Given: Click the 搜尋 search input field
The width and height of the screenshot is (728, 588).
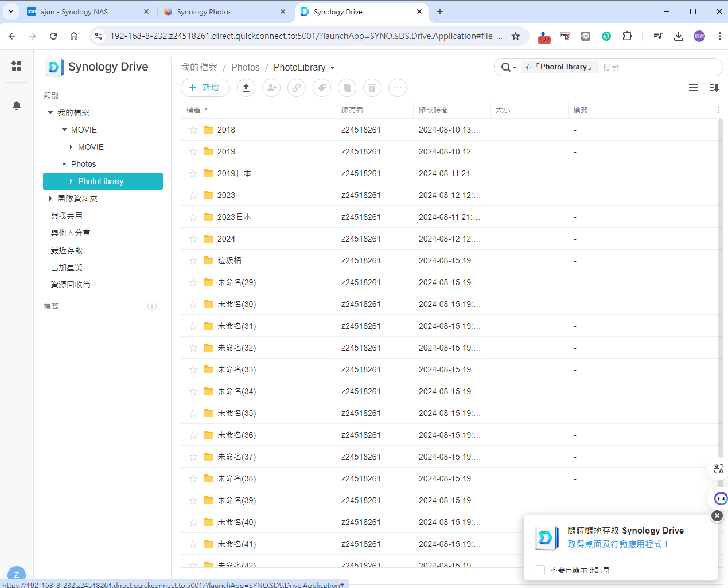Looking at the screenshot, I should point(660,67).
